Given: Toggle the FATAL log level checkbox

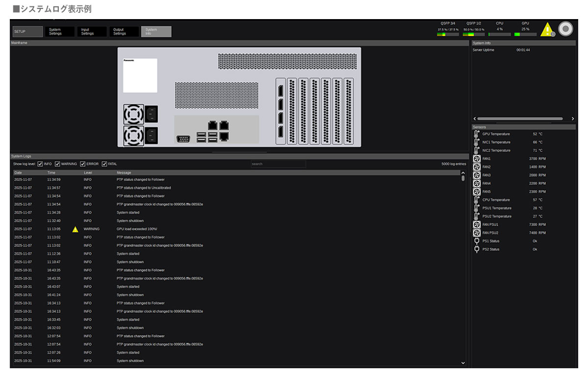Looking at the screenshot, I should pyautogui.click(x=104, y=164).
